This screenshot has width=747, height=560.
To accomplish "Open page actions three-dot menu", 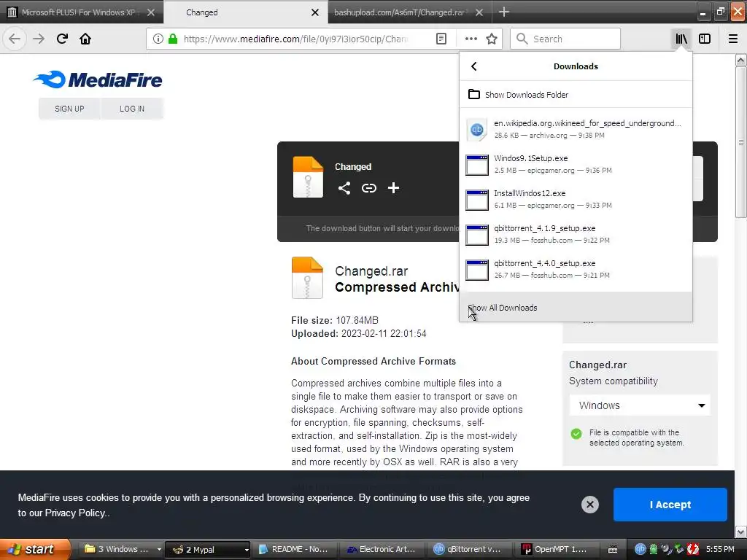I will [471, 39].
